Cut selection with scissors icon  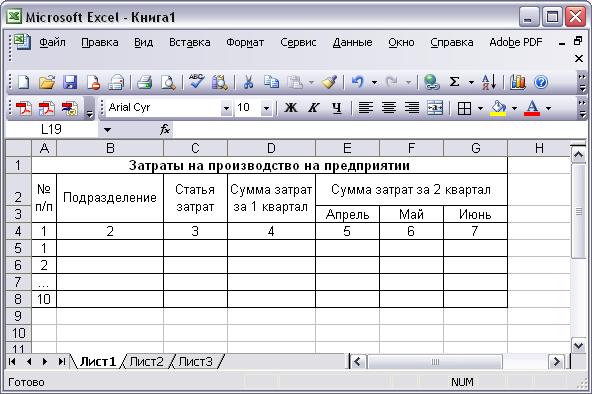248,82
